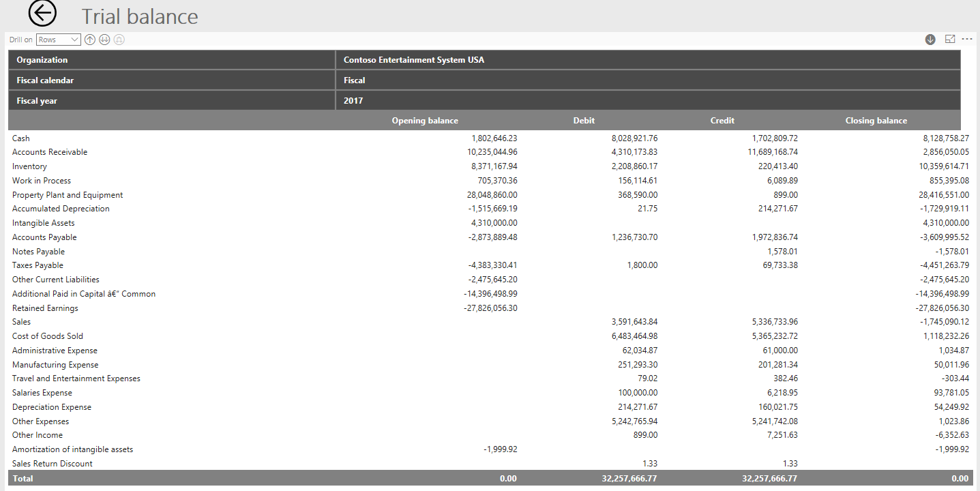This screenshot has height=491, width=980.
Task: Click Taxes Payable debit 1,800.00
Action: pyautogui.click(x=642, y=265)
